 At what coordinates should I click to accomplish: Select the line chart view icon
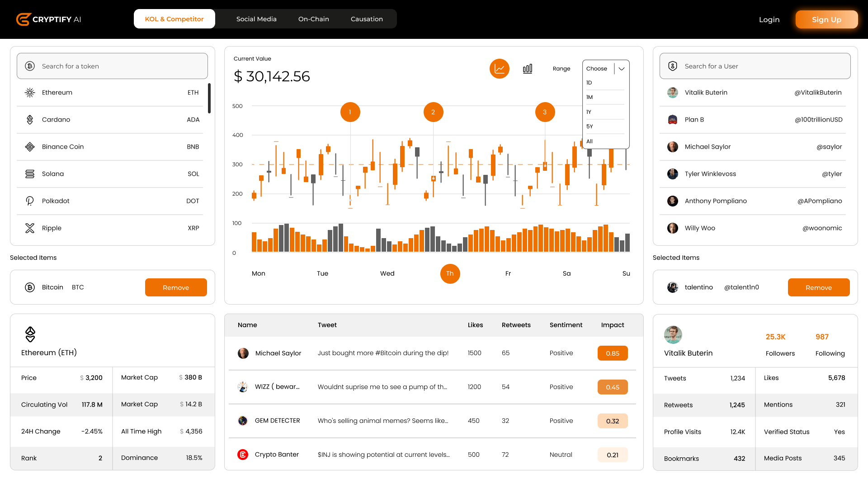[499, 69]
